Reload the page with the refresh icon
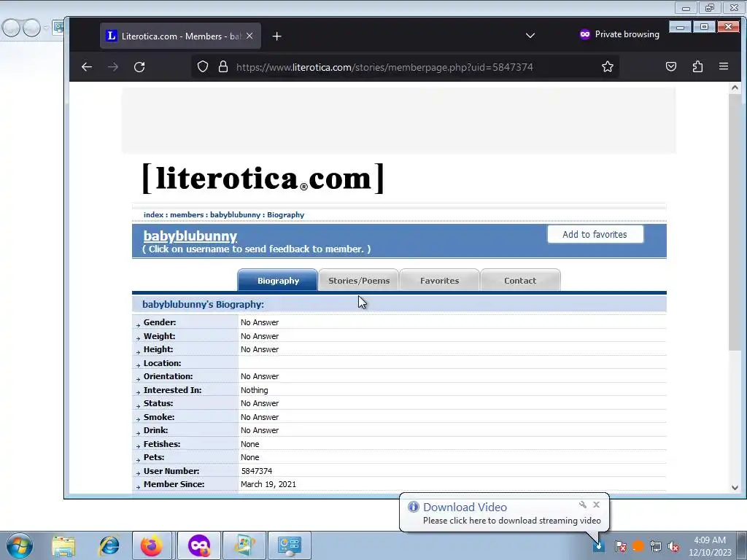Image resolution: width=747 pixels, height=560 pixels. tap(139, 67)
